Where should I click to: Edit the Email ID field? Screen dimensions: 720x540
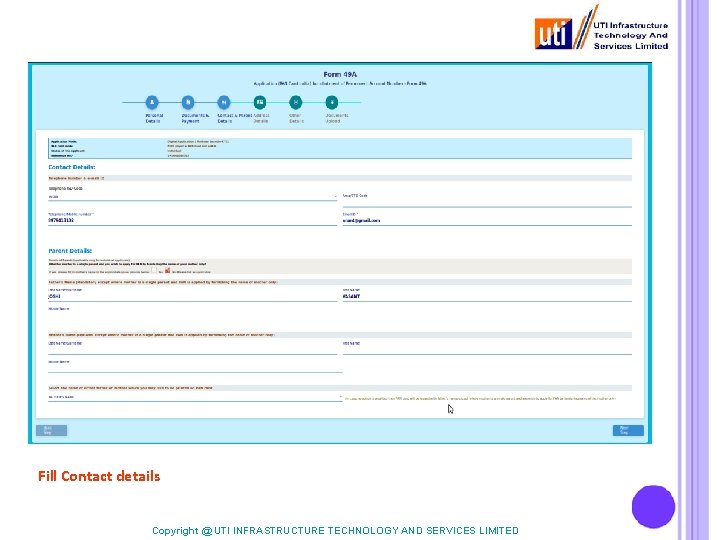pos(487,221)
